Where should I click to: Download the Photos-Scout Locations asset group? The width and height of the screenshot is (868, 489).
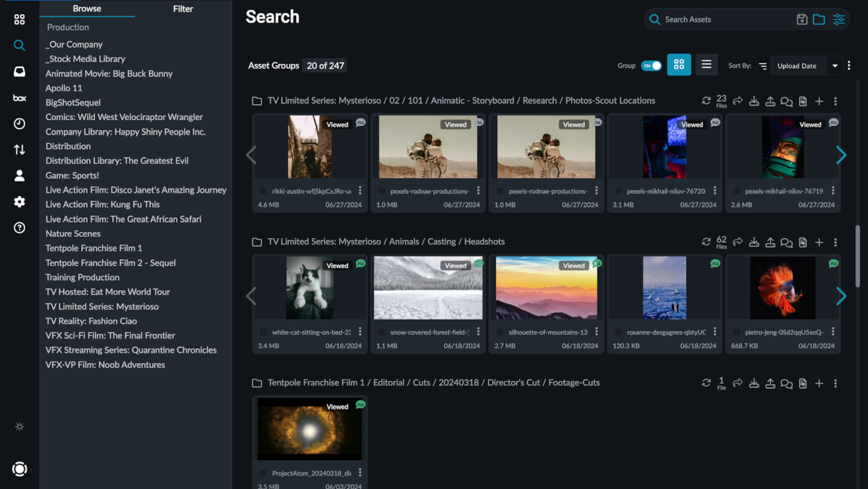pos(754,101)
